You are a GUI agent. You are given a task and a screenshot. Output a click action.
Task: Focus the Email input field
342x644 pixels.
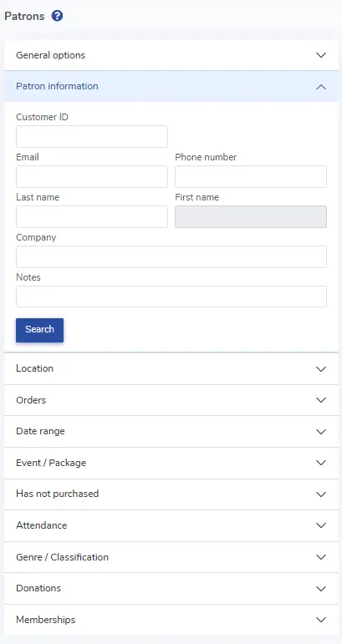pos(92,176)
